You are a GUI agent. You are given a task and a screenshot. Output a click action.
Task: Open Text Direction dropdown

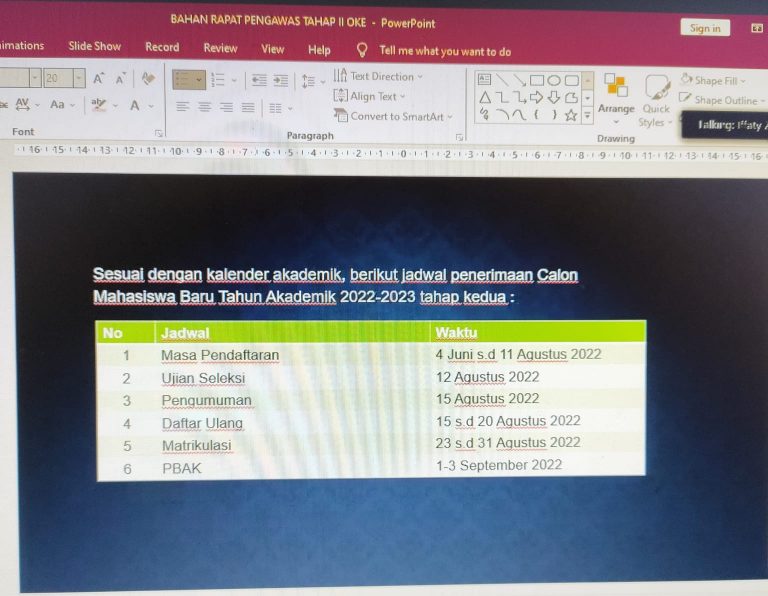(x=377, y=76)
